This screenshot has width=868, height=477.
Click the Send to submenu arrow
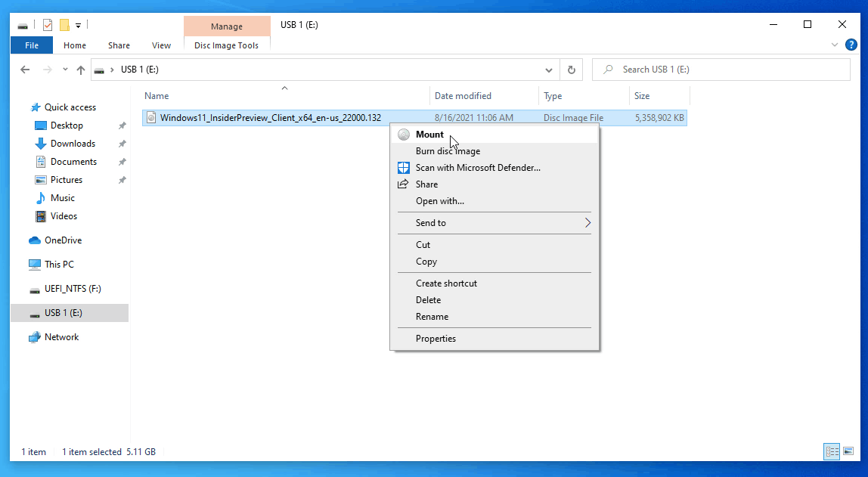coord(587,223)
